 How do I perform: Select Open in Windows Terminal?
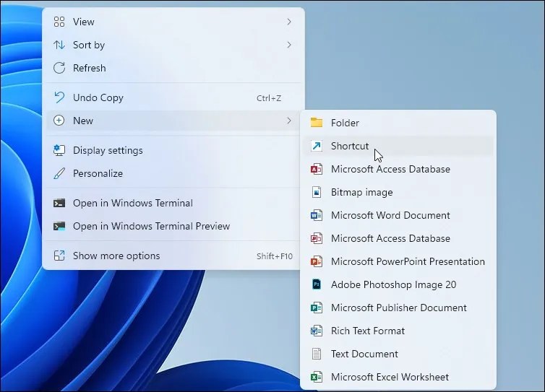coord(173,203)
